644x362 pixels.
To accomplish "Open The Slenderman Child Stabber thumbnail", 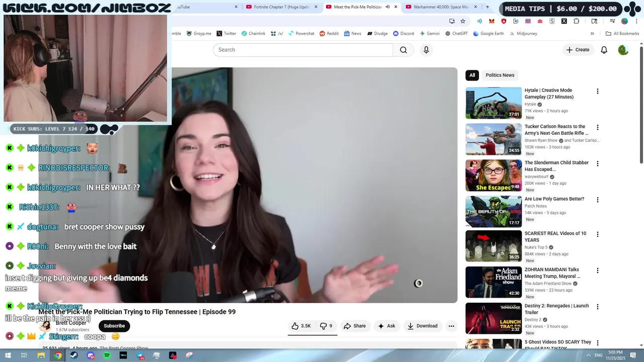I will pos(494,175).
